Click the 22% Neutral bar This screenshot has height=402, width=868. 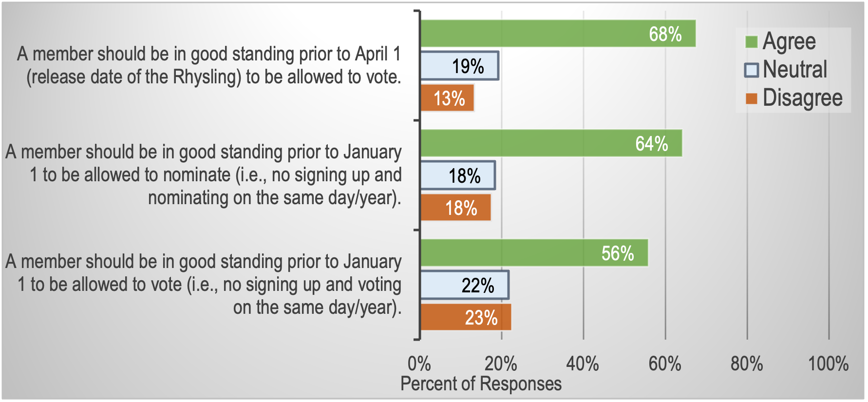[x=464, y=285]
